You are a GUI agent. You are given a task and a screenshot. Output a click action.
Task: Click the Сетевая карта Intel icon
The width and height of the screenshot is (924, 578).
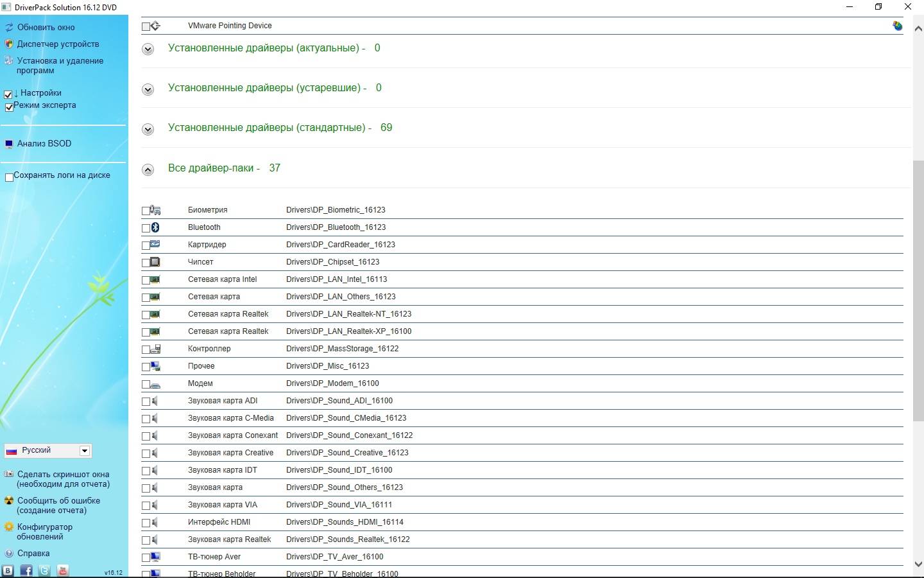(155, 279)
